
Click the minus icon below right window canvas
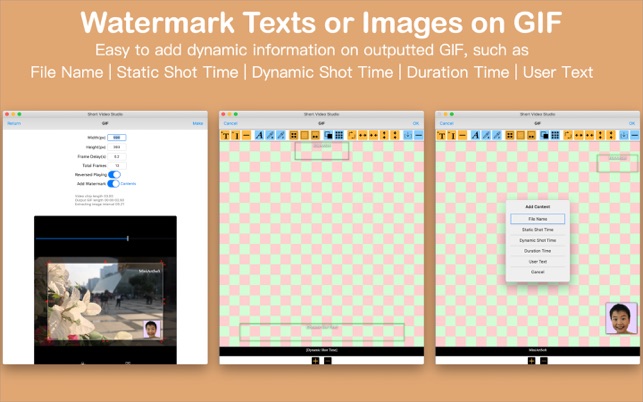(544, 361)
